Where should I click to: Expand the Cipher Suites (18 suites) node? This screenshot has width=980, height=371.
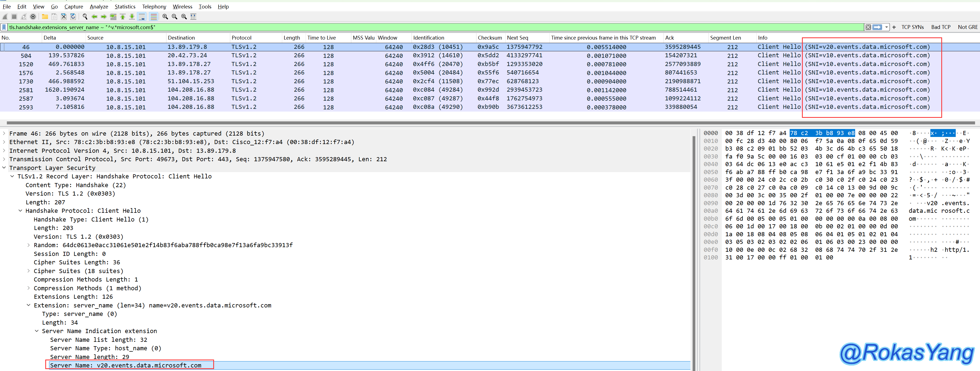pos(29,271)
